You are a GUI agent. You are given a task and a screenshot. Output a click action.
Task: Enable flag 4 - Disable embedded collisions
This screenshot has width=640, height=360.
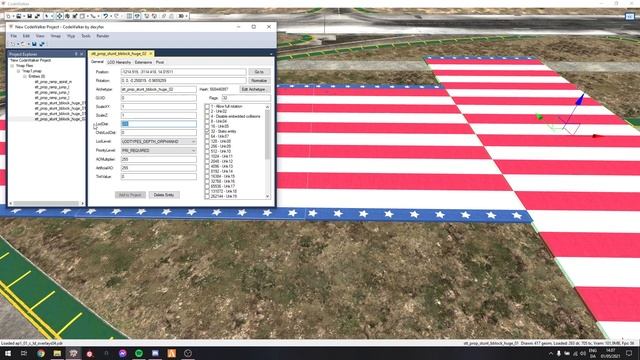point(207,116)
